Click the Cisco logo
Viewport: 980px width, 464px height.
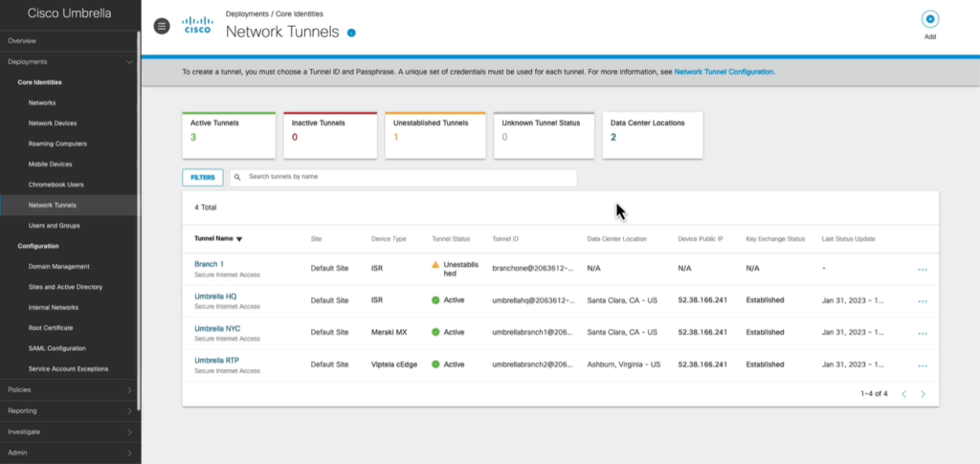197,25
